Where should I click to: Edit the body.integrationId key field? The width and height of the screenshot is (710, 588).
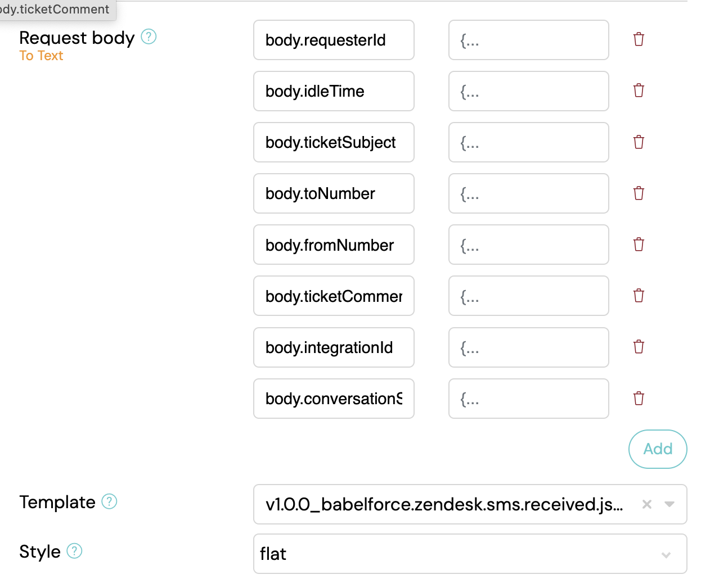tap(334, 347)
